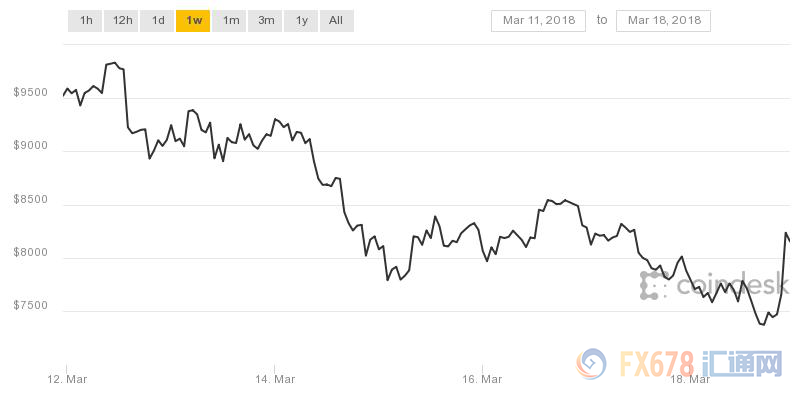Set the chart range to 1m
This screenshot has width=800, height=400.
click(x=230, y=20)
